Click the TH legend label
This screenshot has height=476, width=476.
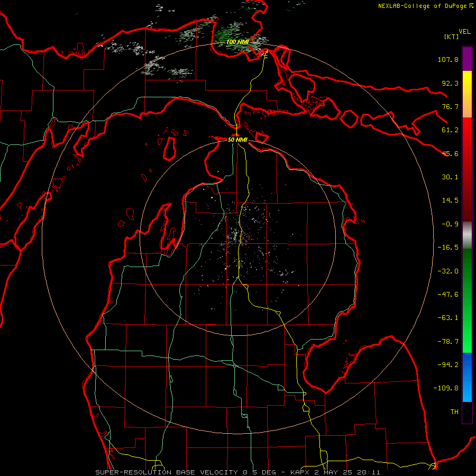pos(454,412)
